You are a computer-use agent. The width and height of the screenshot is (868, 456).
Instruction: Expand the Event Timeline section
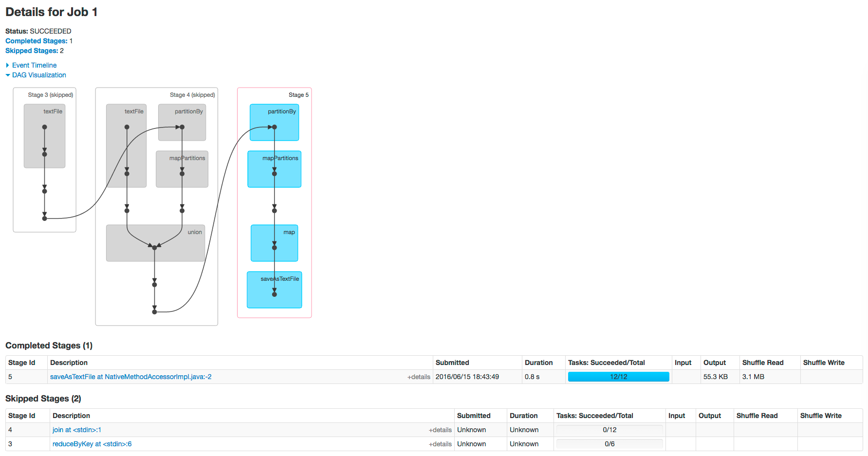(34, 65)
